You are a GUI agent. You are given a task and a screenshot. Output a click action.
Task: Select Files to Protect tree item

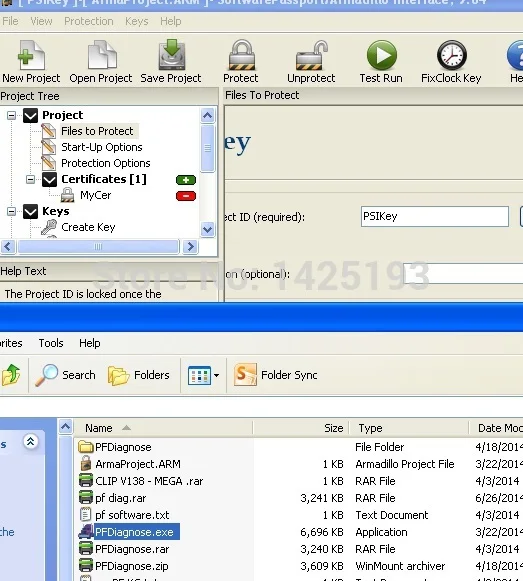(97, 131)
